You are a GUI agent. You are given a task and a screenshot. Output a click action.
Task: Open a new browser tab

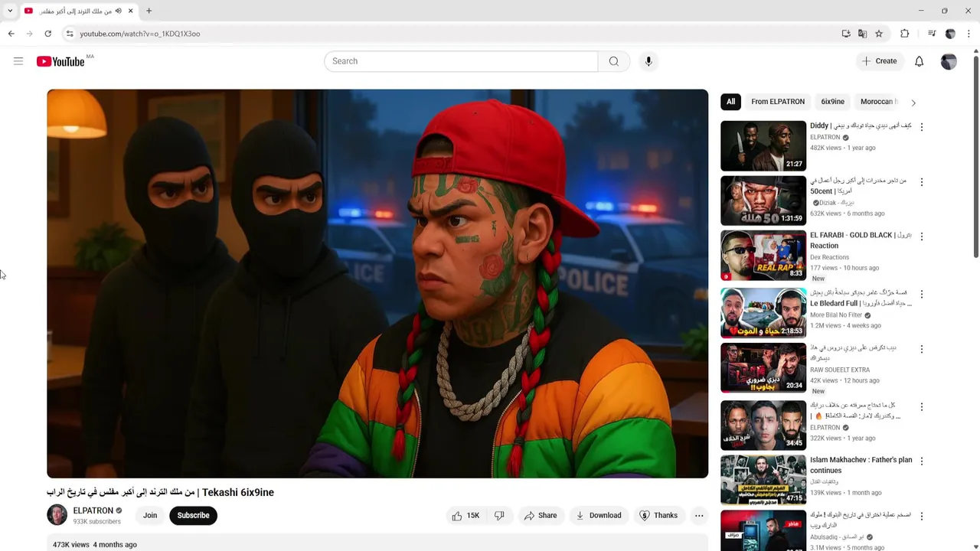[149, 11]
